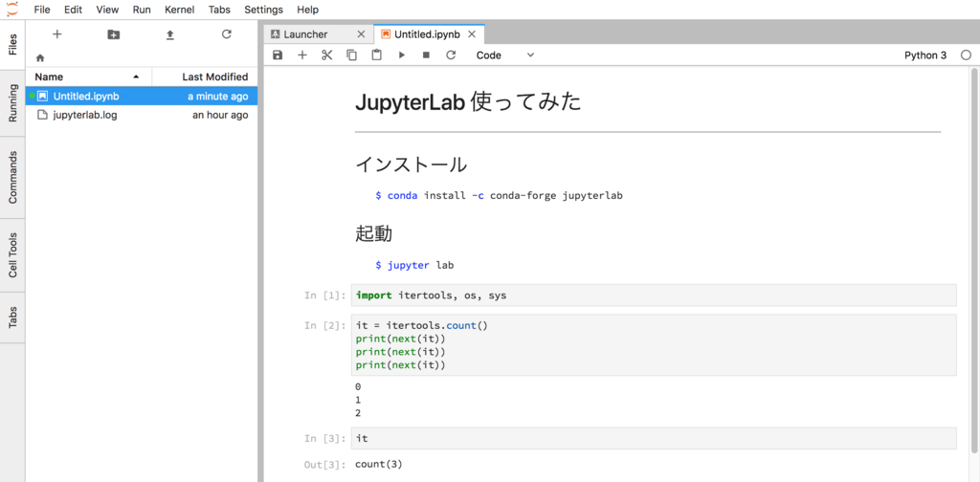Open the Commands sidebar panel

click(12, 177)
